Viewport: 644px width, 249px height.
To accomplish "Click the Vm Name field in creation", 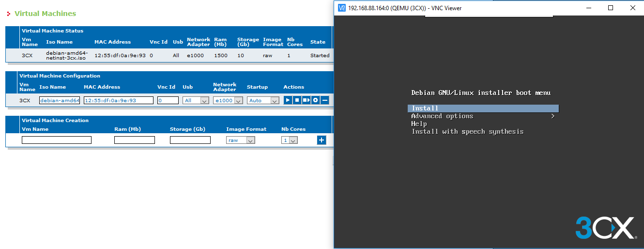I will [x=57, y=140].
